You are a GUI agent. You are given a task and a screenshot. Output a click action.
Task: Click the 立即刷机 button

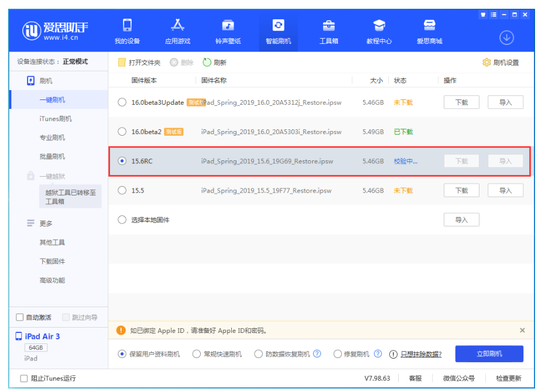(489, 353)
